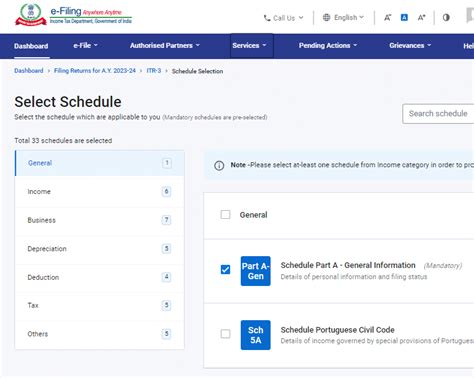This screenshot has width=474, height=378.
Task: Open the English language dropdown
Action: click(343, 17)
